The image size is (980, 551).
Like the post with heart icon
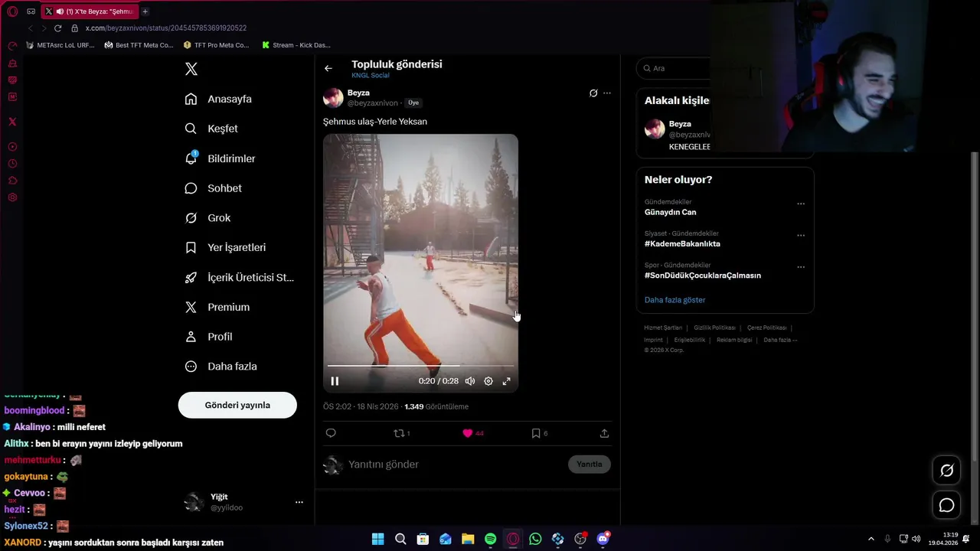pyautogui.click(x=467, y=433)
